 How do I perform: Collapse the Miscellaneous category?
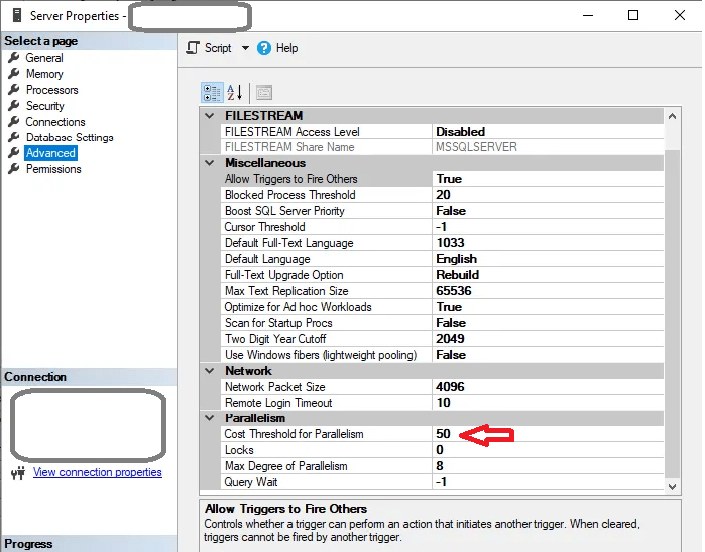[x=209, y=163]
